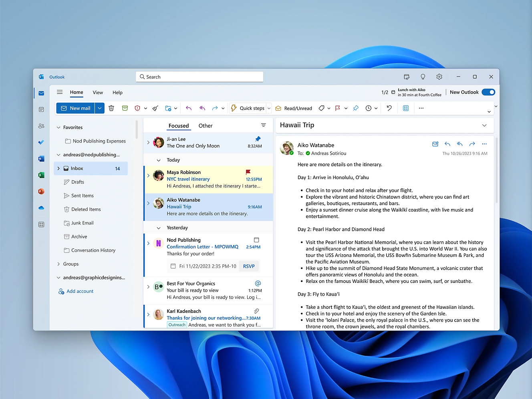Toggle Read/Unread status for the message
Image resolution: width=532 pixels, height=399 pixels.
294,108
